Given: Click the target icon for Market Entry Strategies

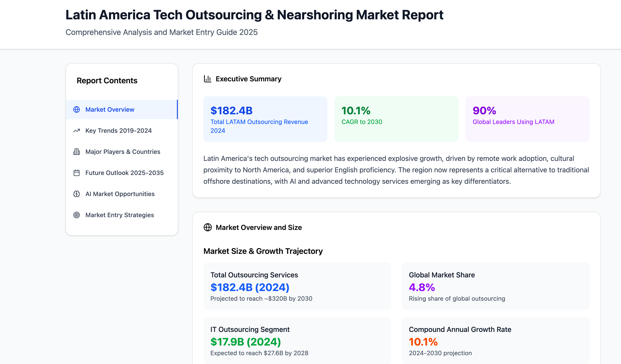Looking at the screenshot, I should 77,215.
